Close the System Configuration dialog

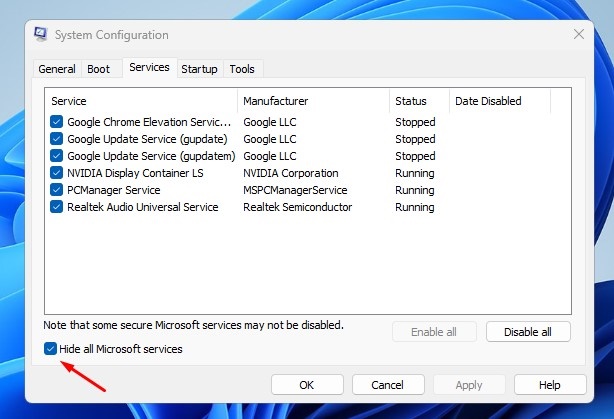[x=578, y=34]
